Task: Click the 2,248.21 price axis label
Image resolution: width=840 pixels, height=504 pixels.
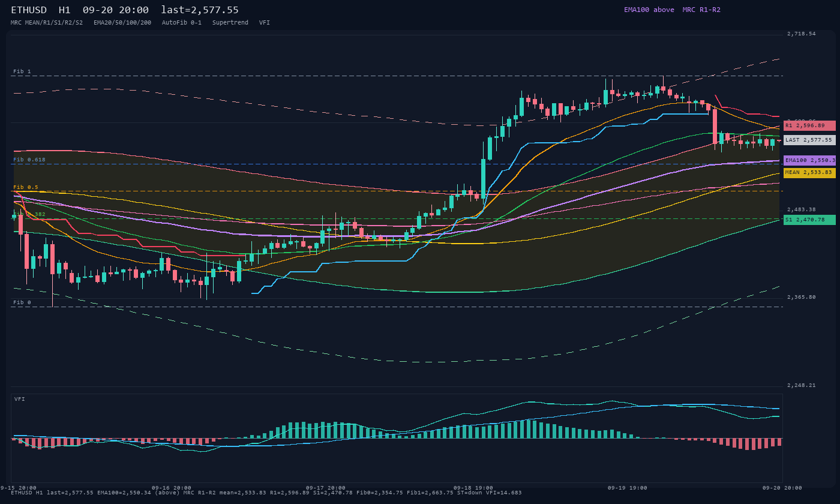Action: coord(802,385)
